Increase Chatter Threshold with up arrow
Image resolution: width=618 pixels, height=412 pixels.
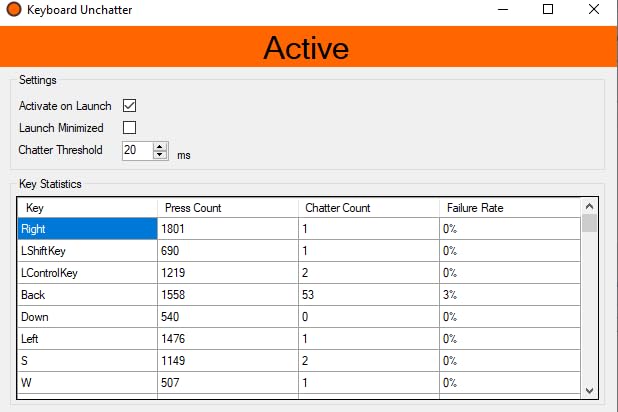pyautogui.click(x=160, y=147)
